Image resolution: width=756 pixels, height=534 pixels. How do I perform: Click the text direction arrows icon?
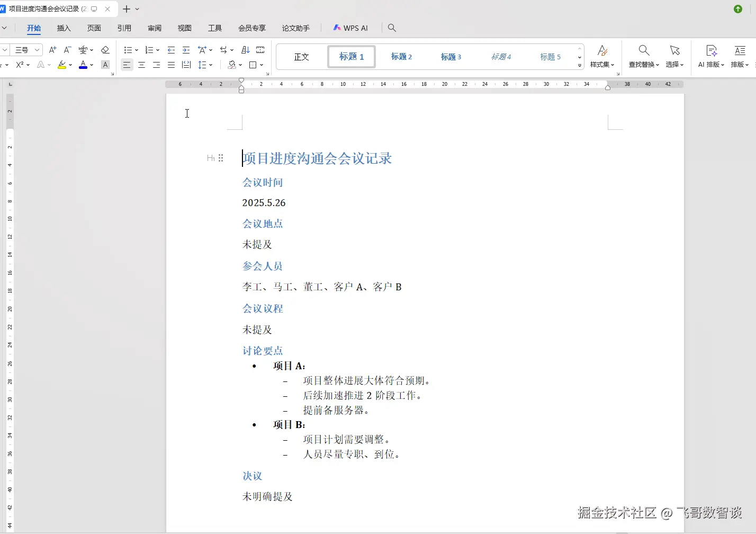coord(223,50)
